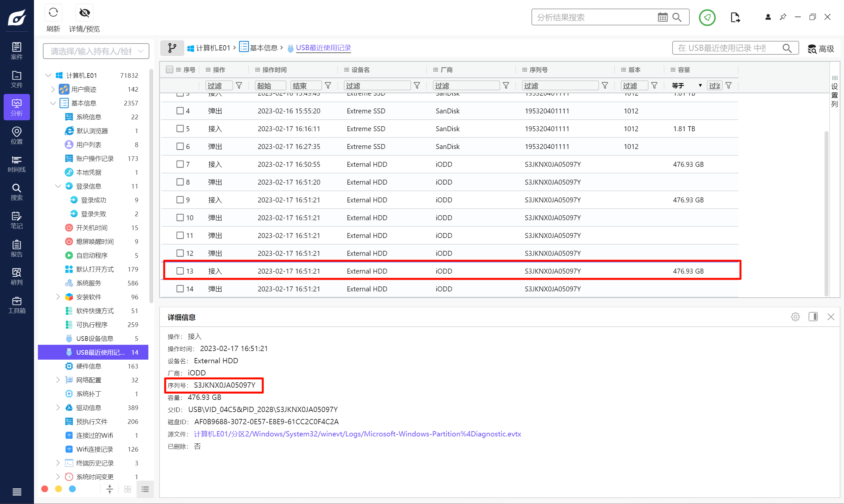
Task: Check the checkbox for row 13
Action: click(x=180, y=271)
